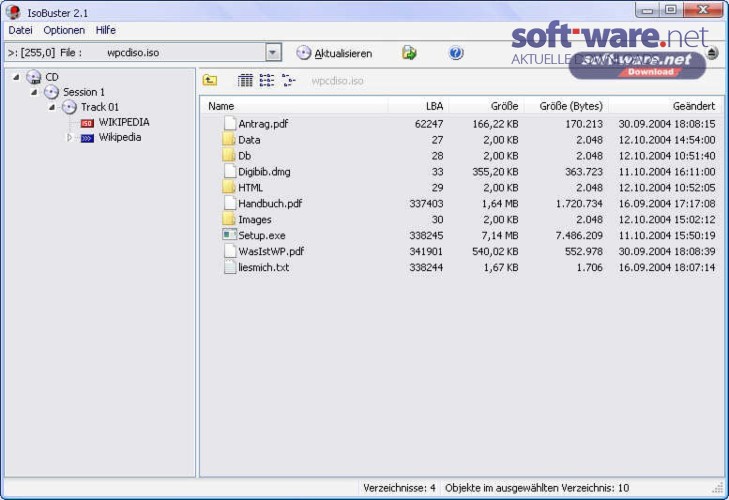
Task: Click the WasIstWP.pdf file icon
Action: (230, 251)
